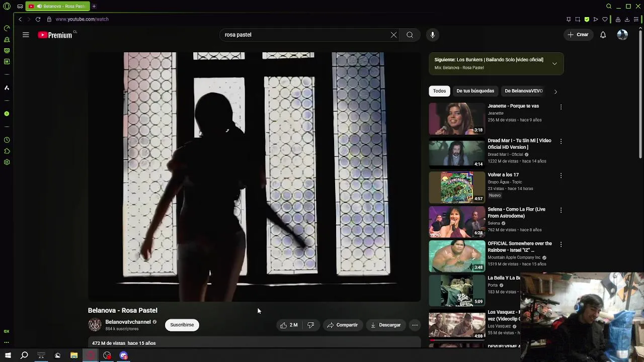Screen dimensions: 644x362
Task: Start voice search with microphone
Action: tap(432, 35)
